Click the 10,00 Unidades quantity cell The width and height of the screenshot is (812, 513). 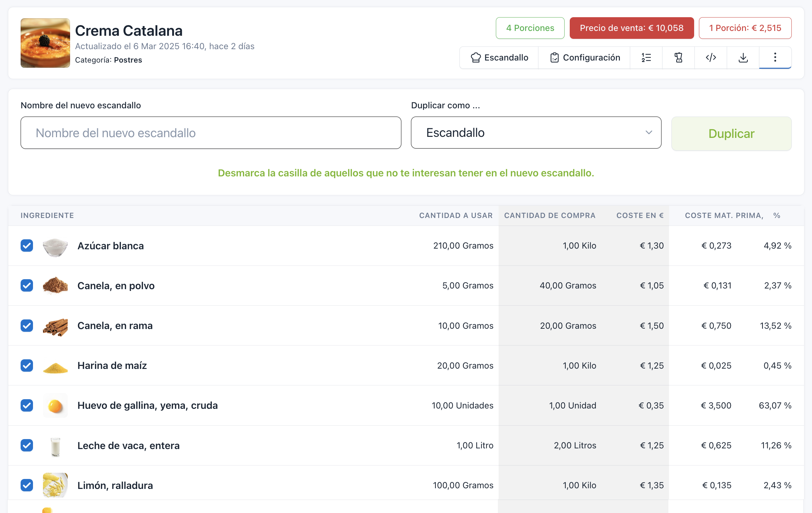pos(463,405)
